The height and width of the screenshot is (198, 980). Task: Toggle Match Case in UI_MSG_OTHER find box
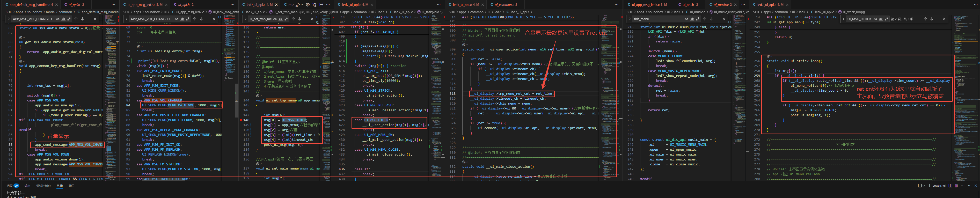[x=875, y=19]
